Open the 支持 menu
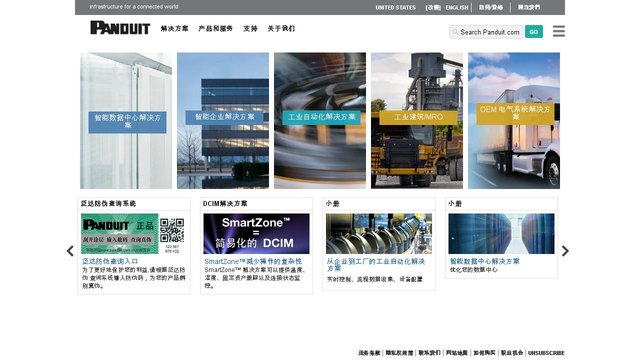640x360 pixels. 250,29
